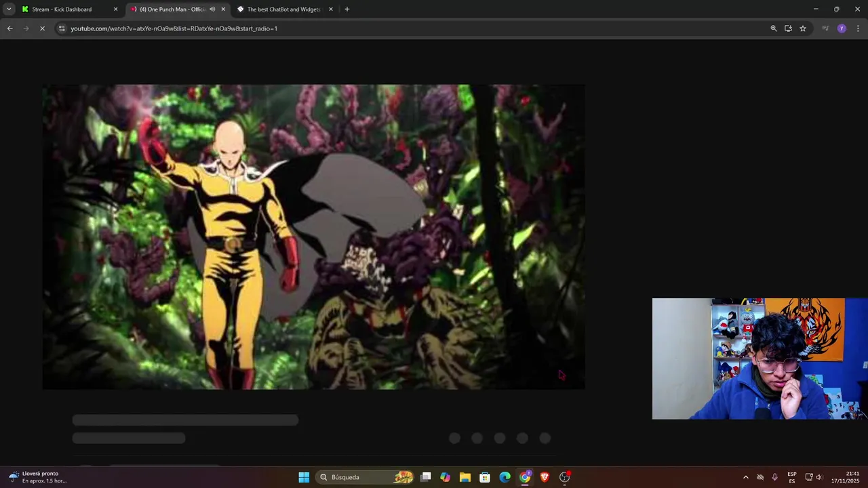The width and height of the screenshot is (868, 488).
Task: Open the Windows Start menu
Action: (x=304, y=477)
